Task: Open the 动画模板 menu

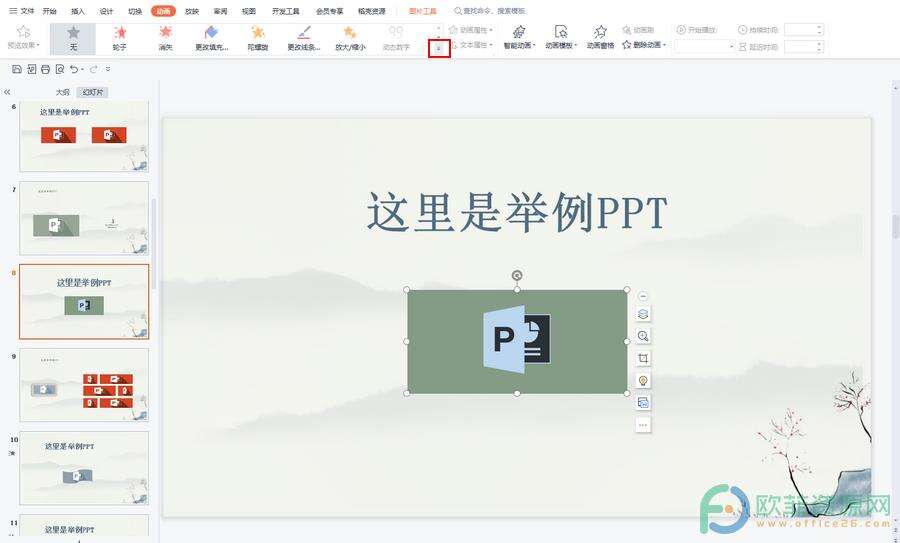Action: pyautogui.click(x=561, y=37)
